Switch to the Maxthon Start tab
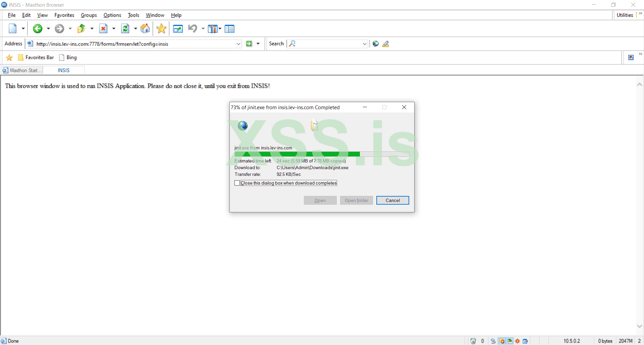644x345 pixels. (22, 70)
